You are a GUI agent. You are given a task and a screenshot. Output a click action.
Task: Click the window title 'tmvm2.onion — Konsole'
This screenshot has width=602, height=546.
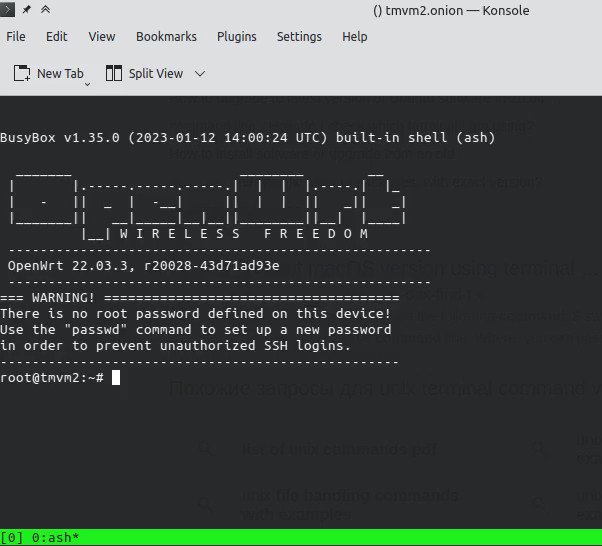tap(457, 10)
